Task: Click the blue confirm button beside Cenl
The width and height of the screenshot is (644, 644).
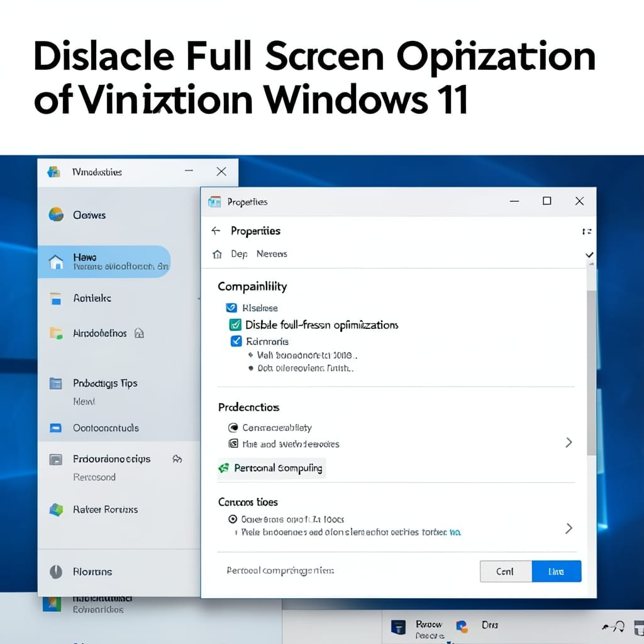Action: coord(557,571)
